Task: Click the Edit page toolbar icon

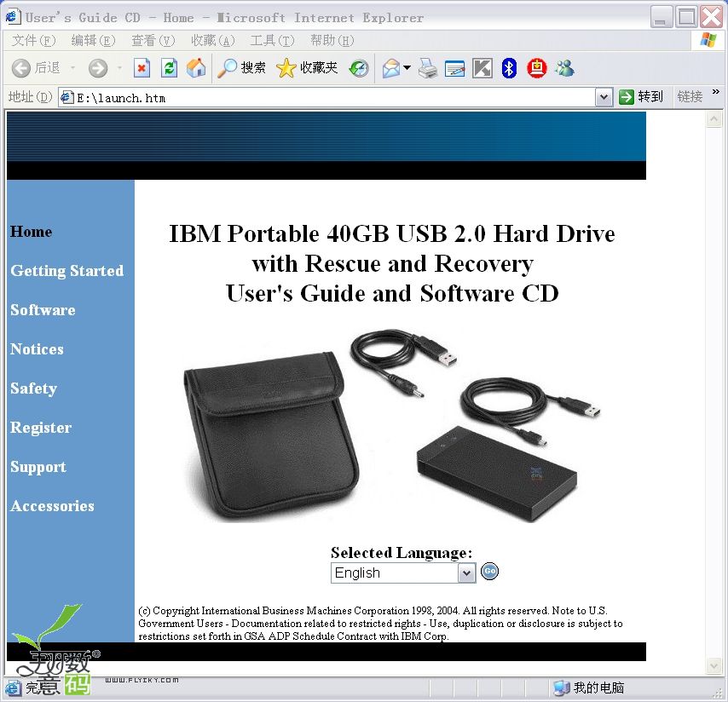Action: click(454, 69)
